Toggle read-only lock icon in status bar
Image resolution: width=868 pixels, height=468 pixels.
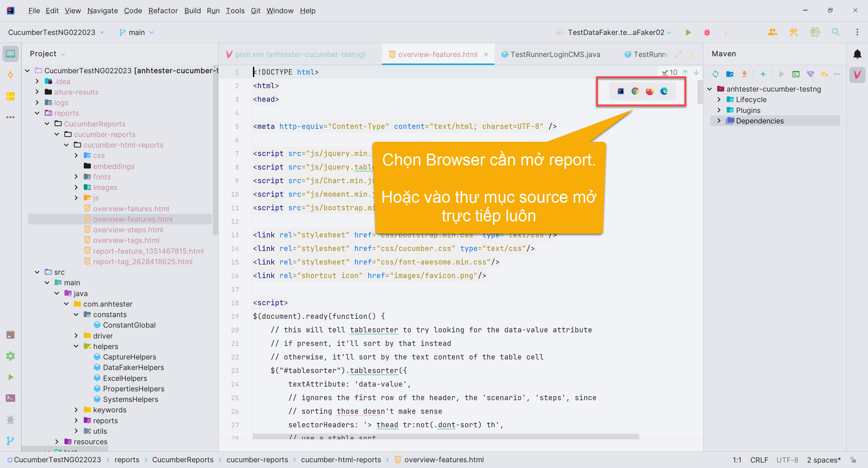coord(853,460)
